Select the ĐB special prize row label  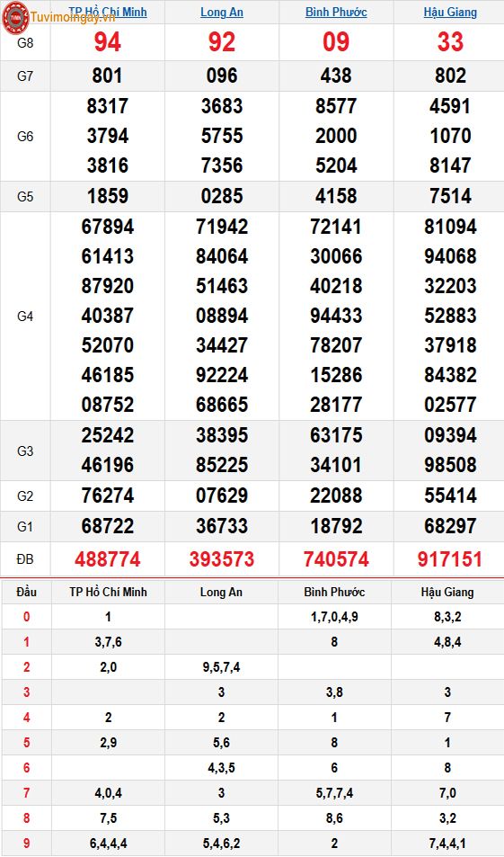point(25,559)
